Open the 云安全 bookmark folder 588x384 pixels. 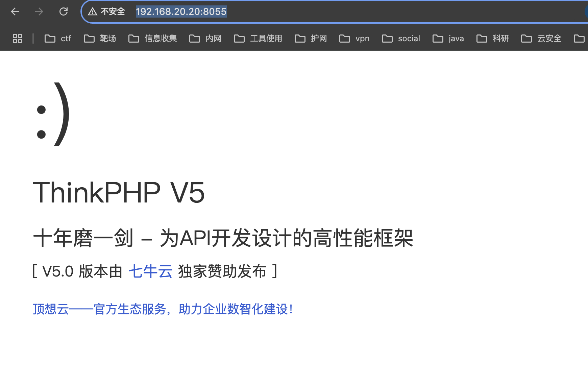[541, 39]
